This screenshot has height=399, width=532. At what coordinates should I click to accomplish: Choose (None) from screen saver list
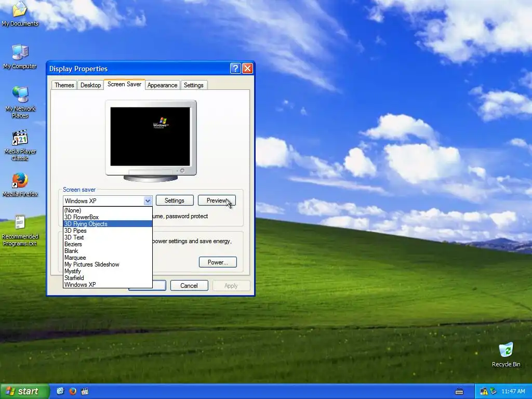tap(108, 210)
